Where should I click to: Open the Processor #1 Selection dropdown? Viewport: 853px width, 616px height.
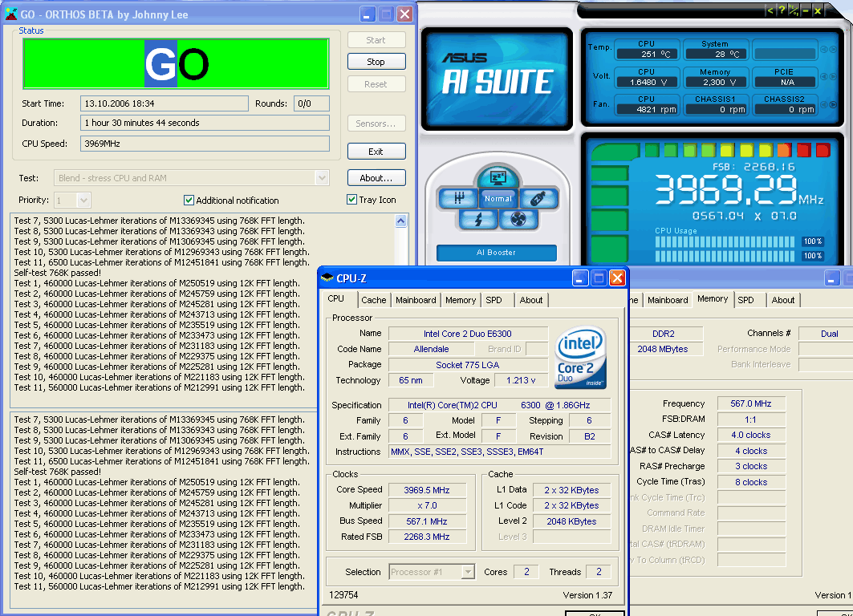point(468,572)
